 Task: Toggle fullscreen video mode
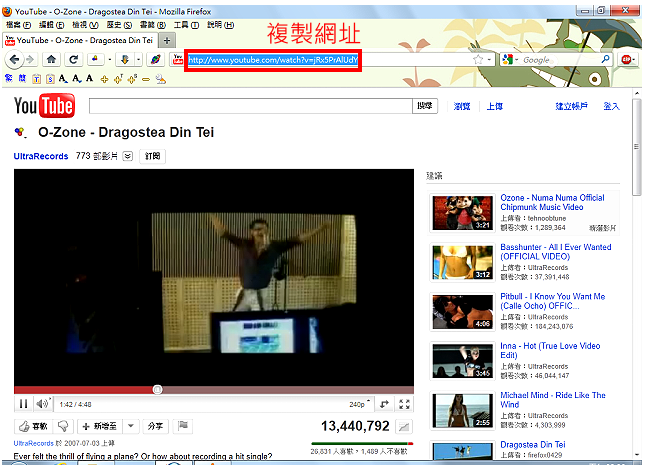tap(404, 404)
